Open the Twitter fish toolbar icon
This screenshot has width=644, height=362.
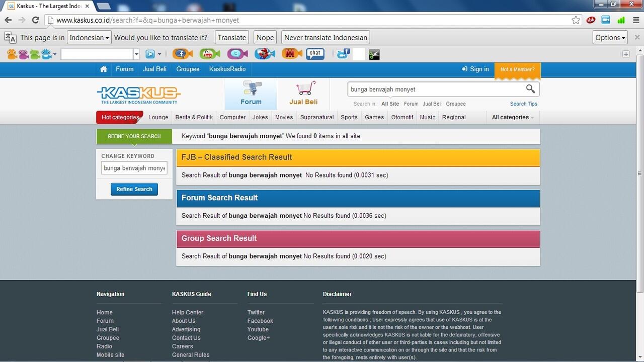(x=237, y=54)
